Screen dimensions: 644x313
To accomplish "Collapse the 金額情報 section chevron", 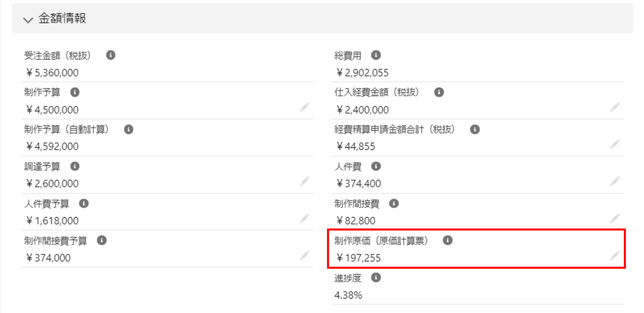I will pos(28,20).
